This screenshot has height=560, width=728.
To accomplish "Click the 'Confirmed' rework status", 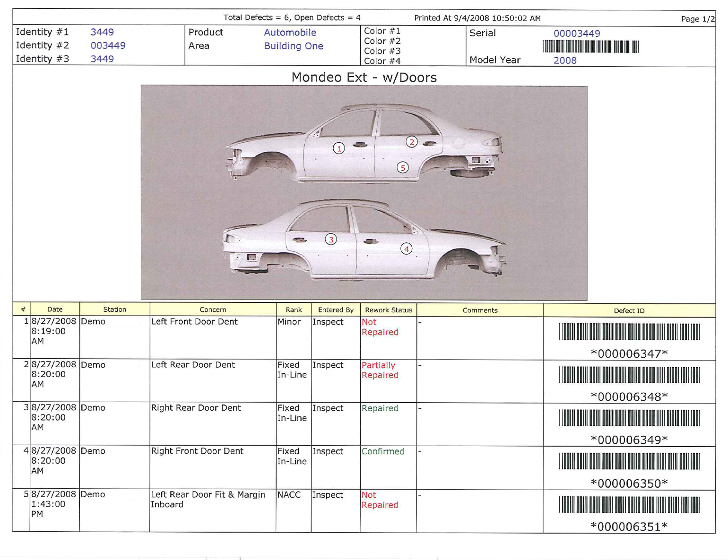I will click(383, 451).
